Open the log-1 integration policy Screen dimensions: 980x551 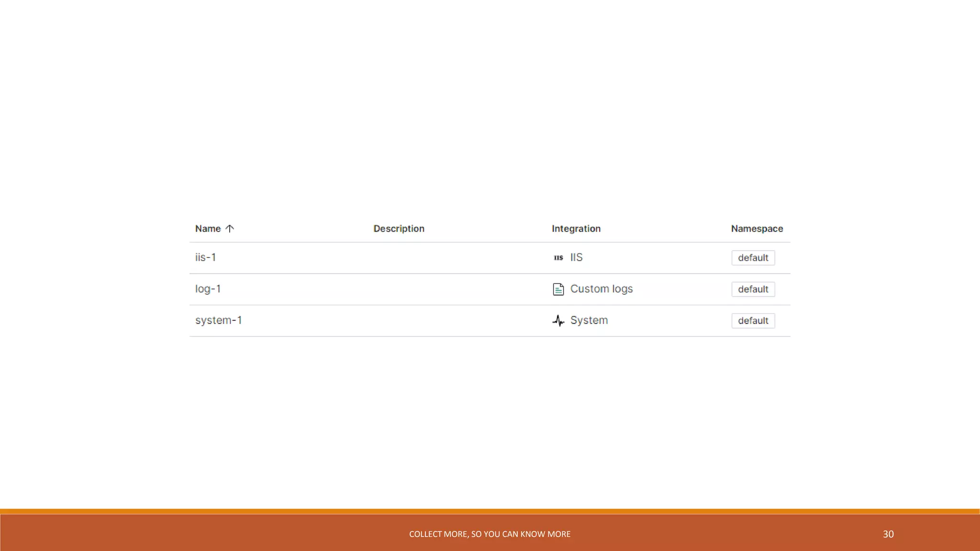tap(208, 289)
